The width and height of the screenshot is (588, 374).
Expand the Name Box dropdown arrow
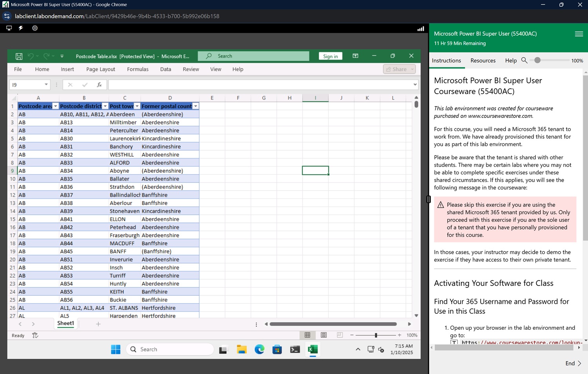[x=46, y=85]
